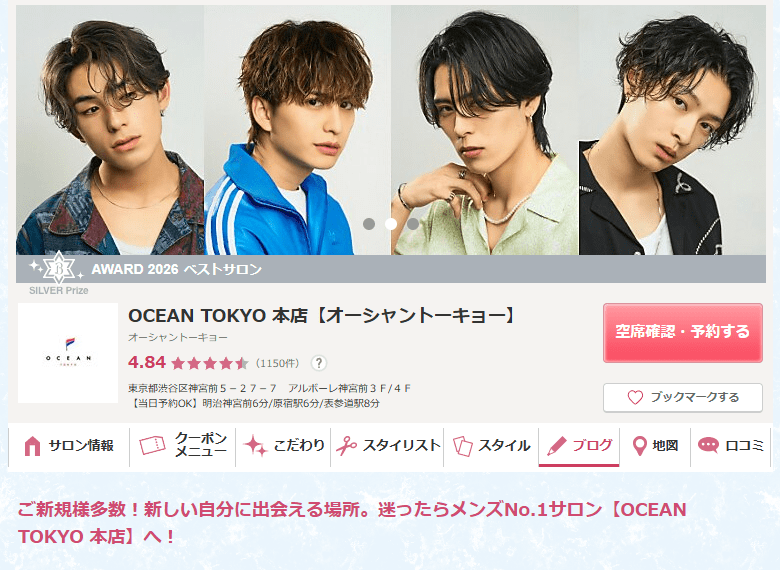Click the pencil icon for ブログ
780x570 pixels.
pos(557,446)
